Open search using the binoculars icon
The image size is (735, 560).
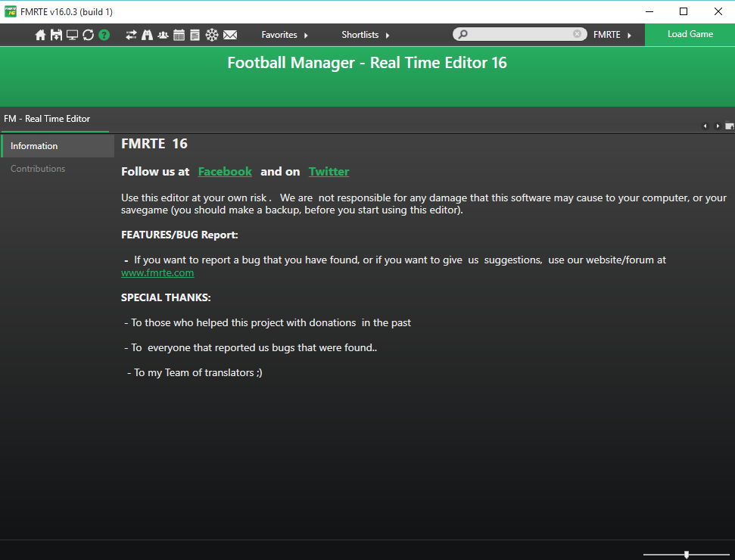pos(148,35)
